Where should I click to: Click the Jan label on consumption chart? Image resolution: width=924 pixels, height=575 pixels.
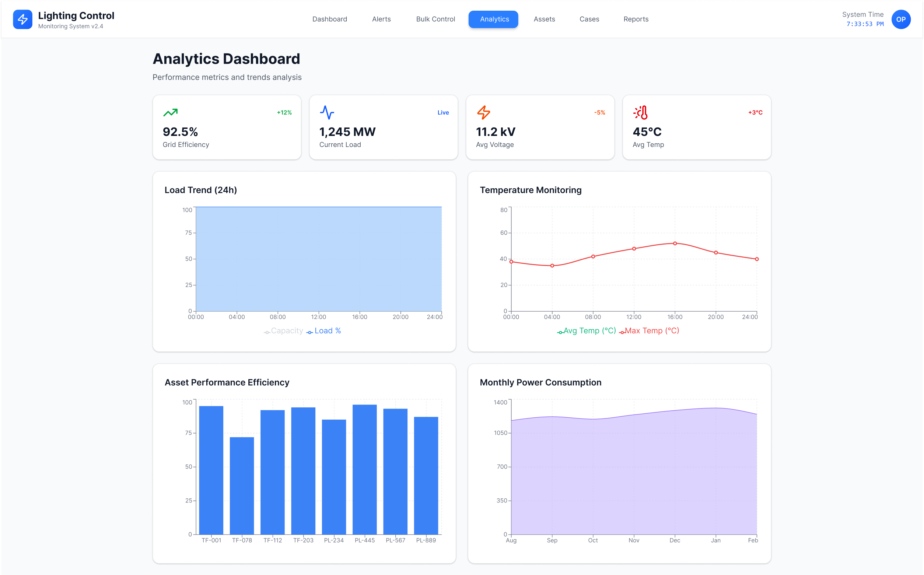click(715, 540)
